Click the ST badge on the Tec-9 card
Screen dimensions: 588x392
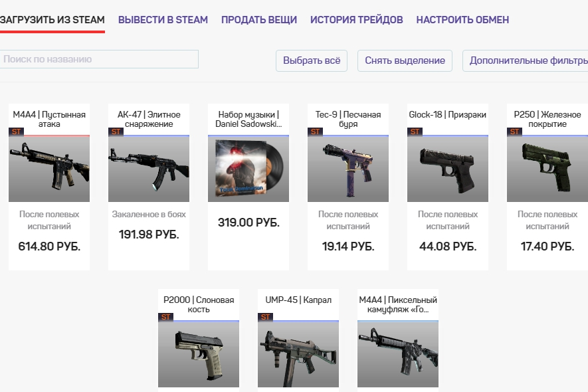[316, 132]
